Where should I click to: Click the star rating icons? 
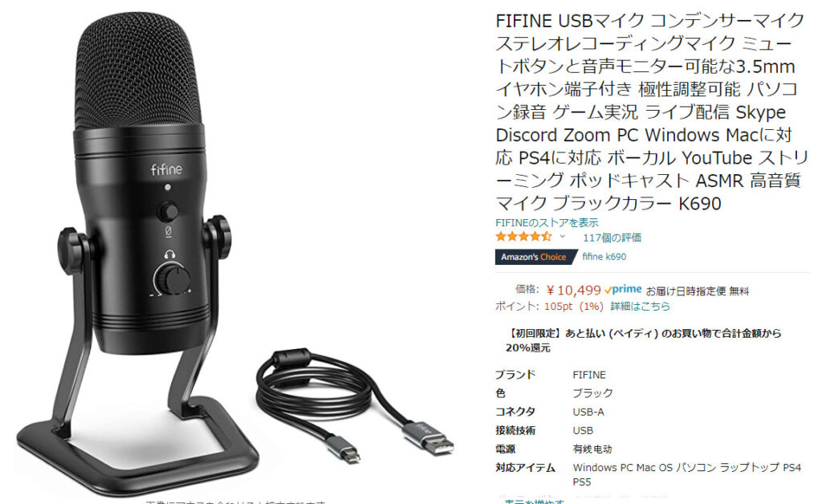coord(523,237)
